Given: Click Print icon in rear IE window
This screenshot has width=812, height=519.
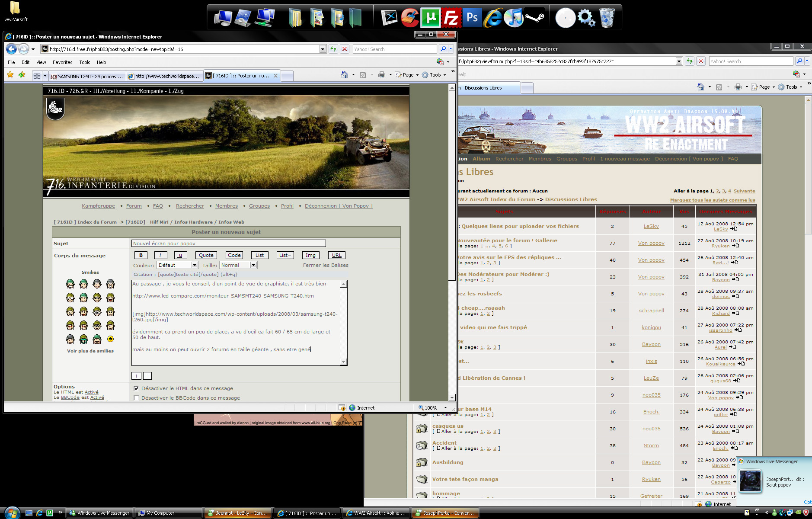Looking at the screenshot, I should point(738,87).
